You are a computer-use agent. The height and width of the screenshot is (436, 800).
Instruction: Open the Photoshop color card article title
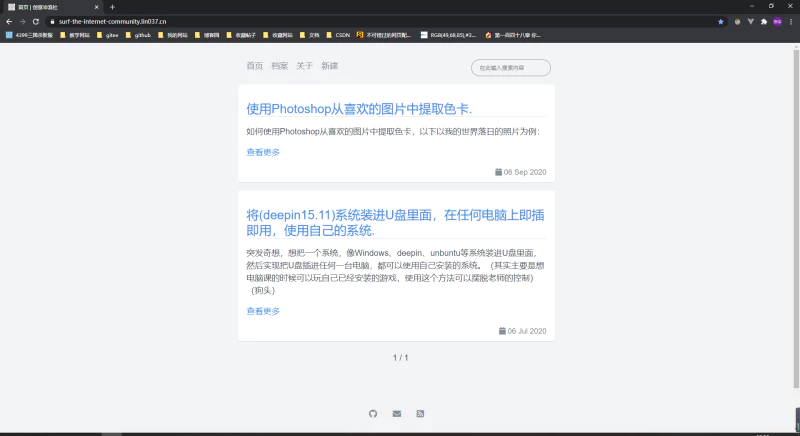[x=359, y=109]
